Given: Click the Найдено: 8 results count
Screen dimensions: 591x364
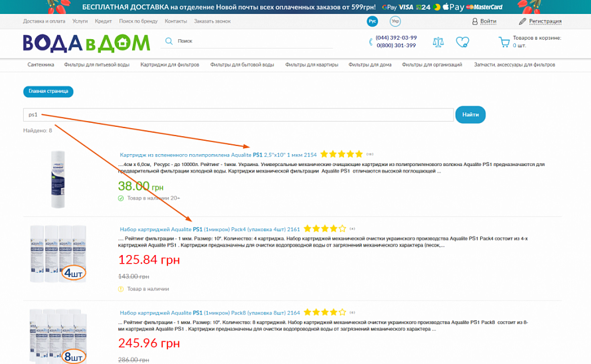Looking at the screenshot, I should pos(38,130).
